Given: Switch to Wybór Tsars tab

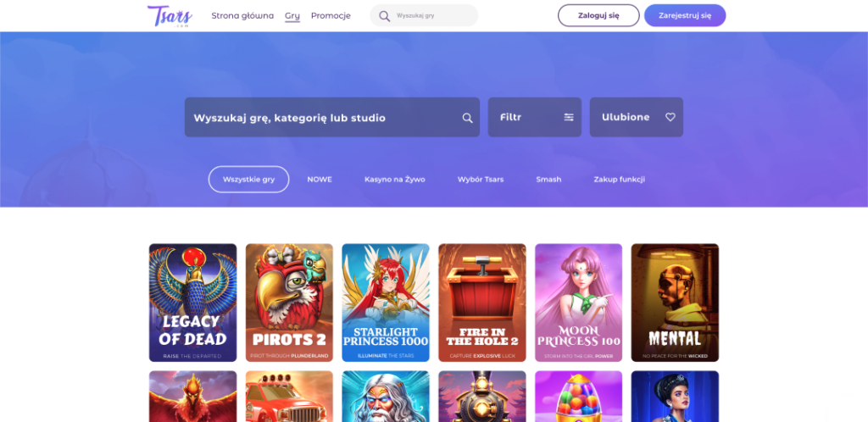Looking at the screenshot, I should 481,179.
